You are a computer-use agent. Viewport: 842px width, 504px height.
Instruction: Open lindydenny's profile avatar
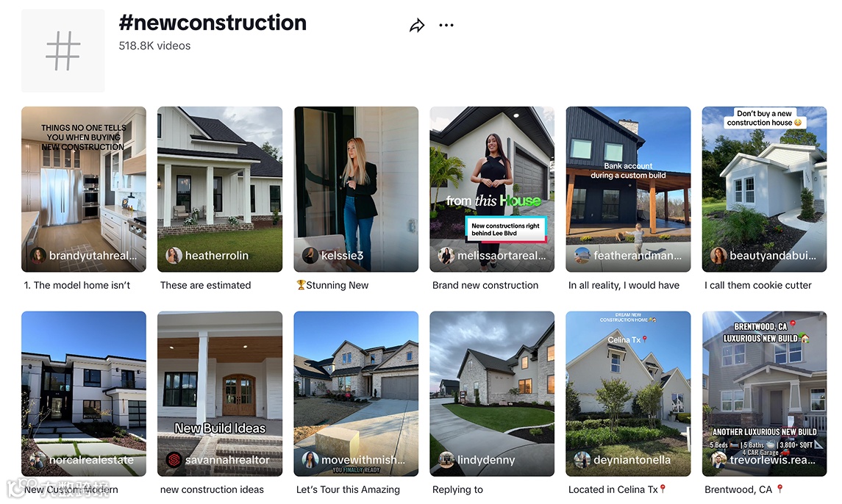[x=446, y=460]
